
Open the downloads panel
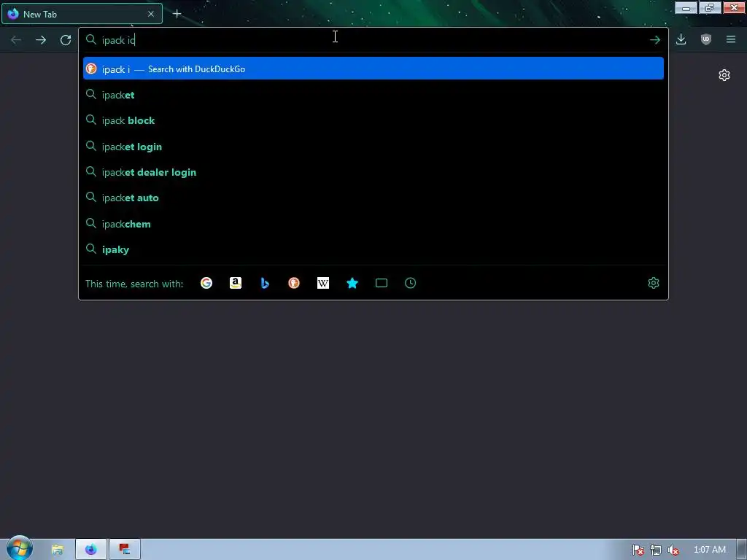(x=681, y=39)
